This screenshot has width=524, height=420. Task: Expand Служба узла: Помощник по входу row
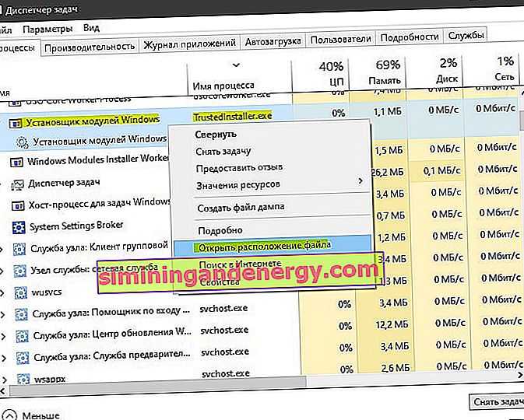point(3,315)
